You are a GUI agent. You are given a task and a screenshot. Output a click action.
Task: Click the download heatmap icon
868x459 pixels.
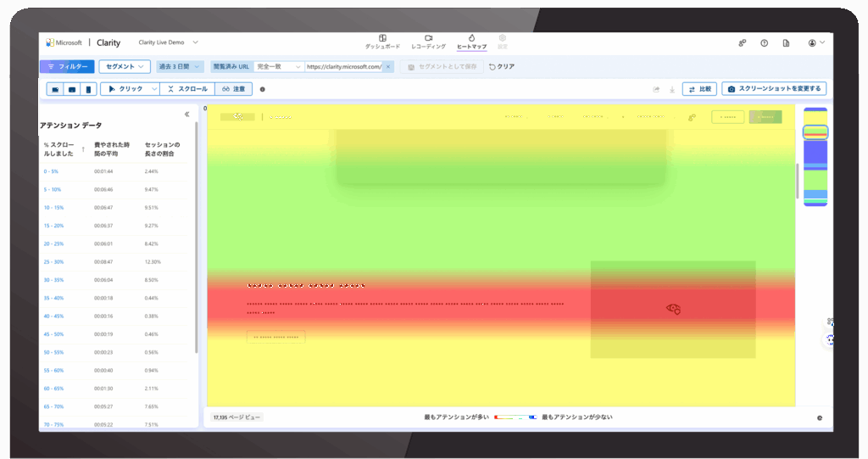[x=672, y=89]
